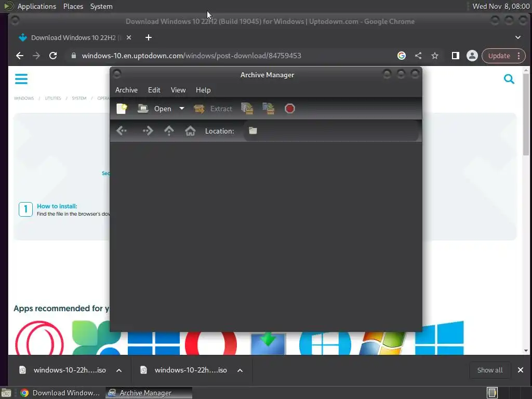Click the Uptodown search magnifier icon
The width and height of the screenshot is (532, 399).
[509, 79]
